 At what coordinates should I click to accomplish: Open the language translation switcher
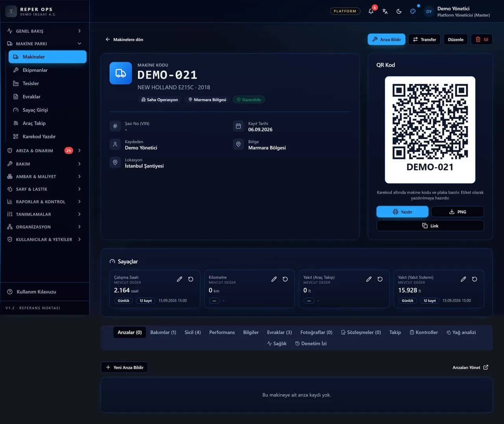[x=385, y=11]
